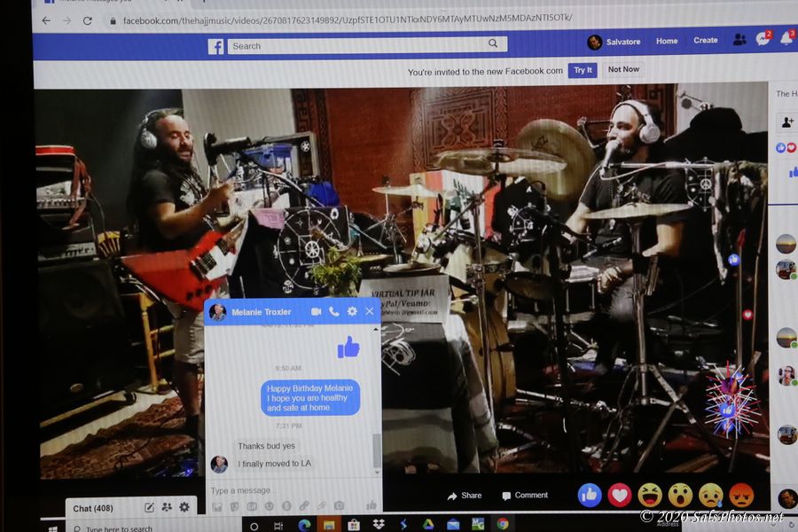
Task: React with the Wow emoji
Action: 680,495
